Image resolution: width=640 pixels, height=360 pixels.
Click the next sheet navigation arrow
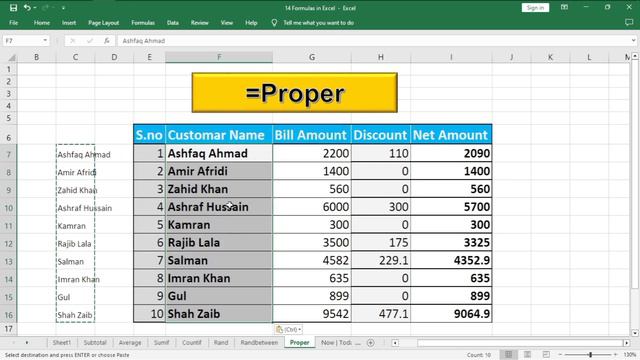coord(27,343)
